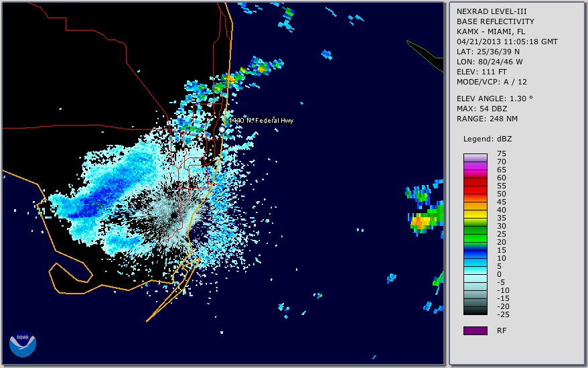
Task: Click the purple RF legend swatch
Action: 475,330
